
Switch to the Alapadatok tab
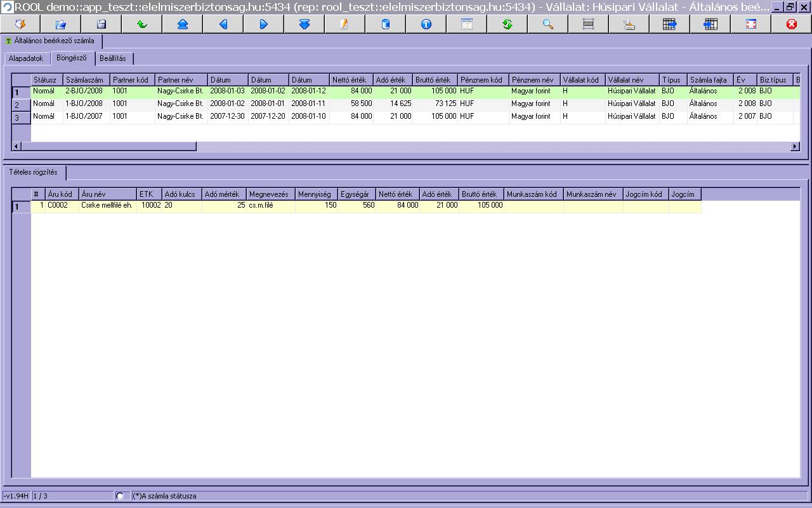tap(26, 58)
